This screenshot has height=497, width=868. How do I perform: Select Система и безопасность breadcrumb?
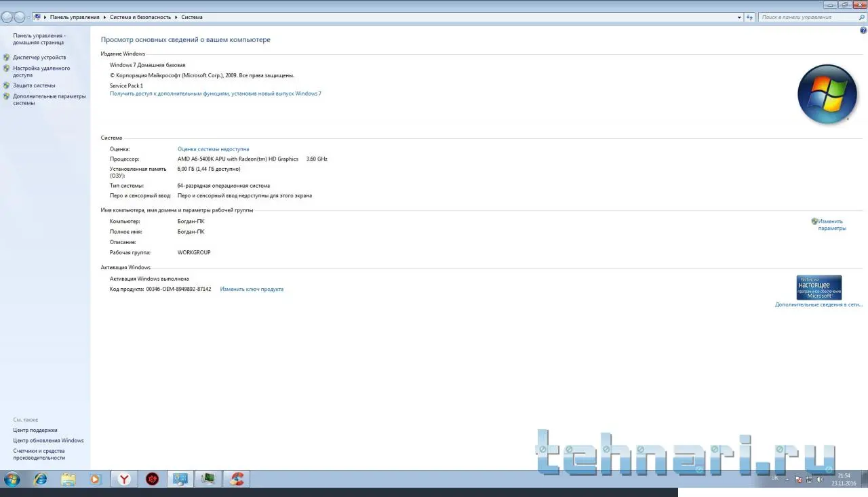(140, 17)
